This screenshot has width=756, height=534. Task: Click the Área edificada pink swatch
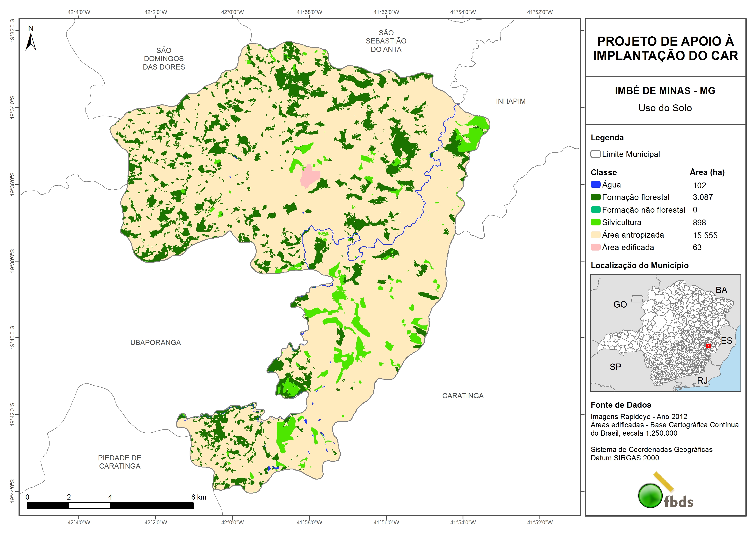(x=595, y=247)
